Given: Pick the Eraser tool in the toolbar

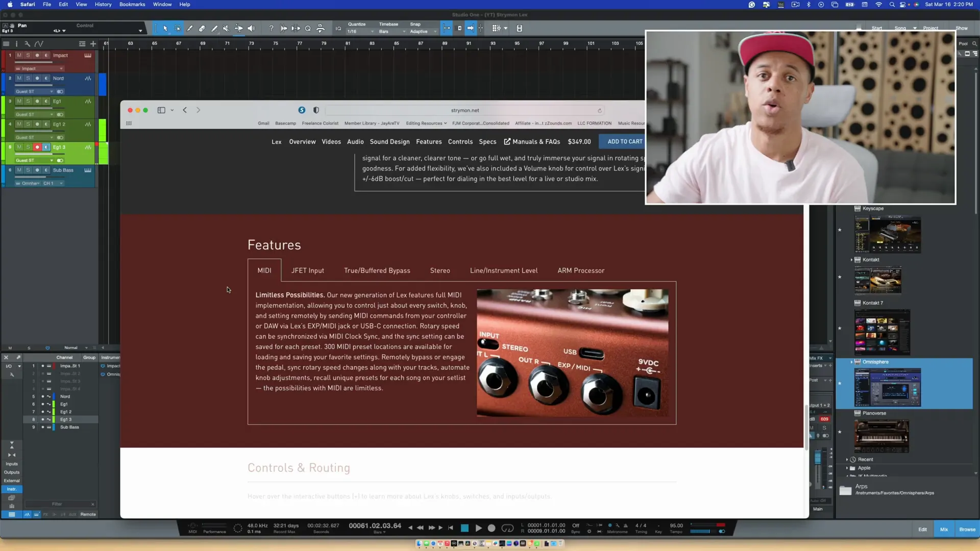Looking at the screenshot, I should click(202, 29).
